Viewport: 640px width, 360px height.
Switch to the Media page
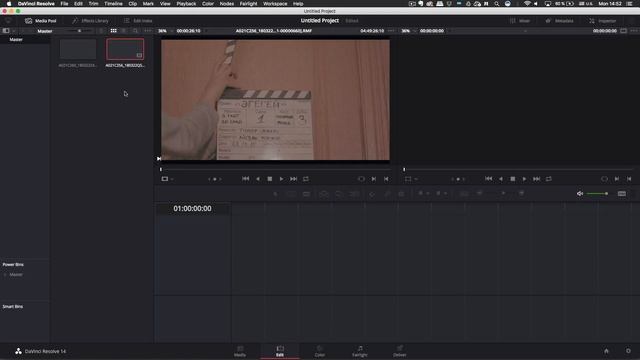coord(240,351)
